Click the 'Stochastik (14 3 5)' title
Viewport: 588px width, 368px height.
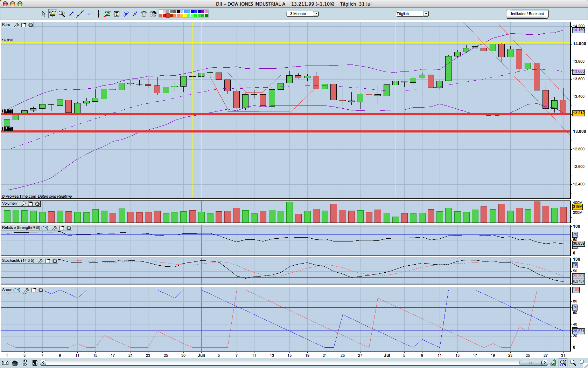point(18,261)
